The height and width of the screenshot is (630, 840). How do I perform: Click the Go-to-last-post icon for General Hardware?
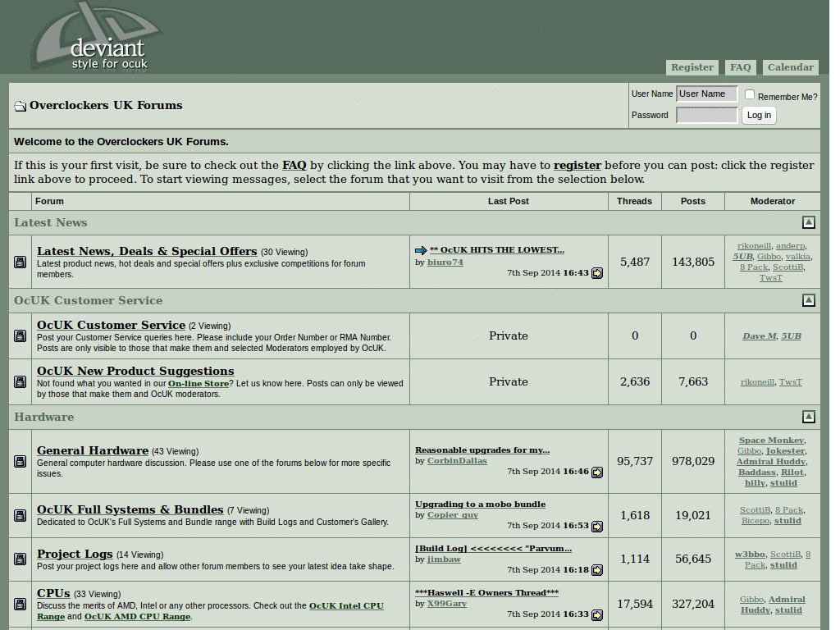tap(598, 472)
